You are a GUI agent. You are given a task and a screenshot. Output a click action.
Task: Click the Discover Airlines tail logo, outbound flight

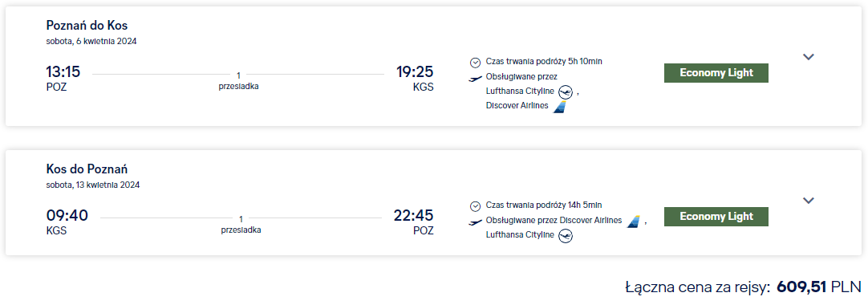[x=560, y=107]
